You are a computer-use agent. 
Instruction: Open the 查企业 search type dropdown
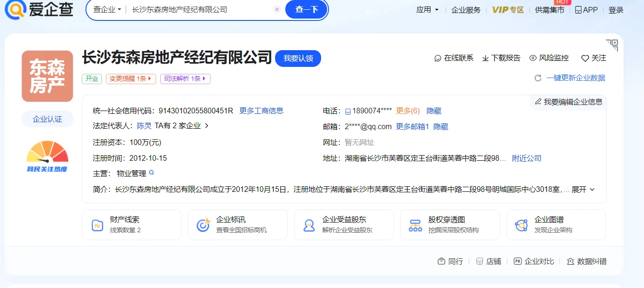click(x=107, y=9)
